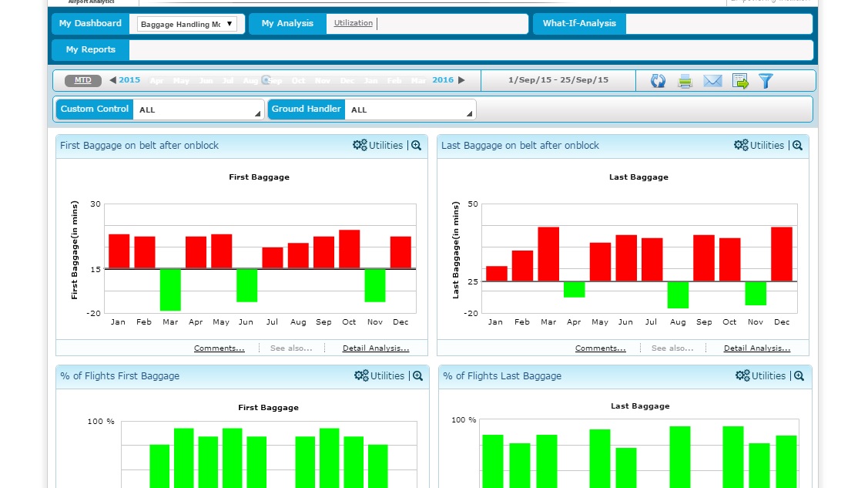Zoom the % of Flights Last Baggage chart

tap(799, 375)
